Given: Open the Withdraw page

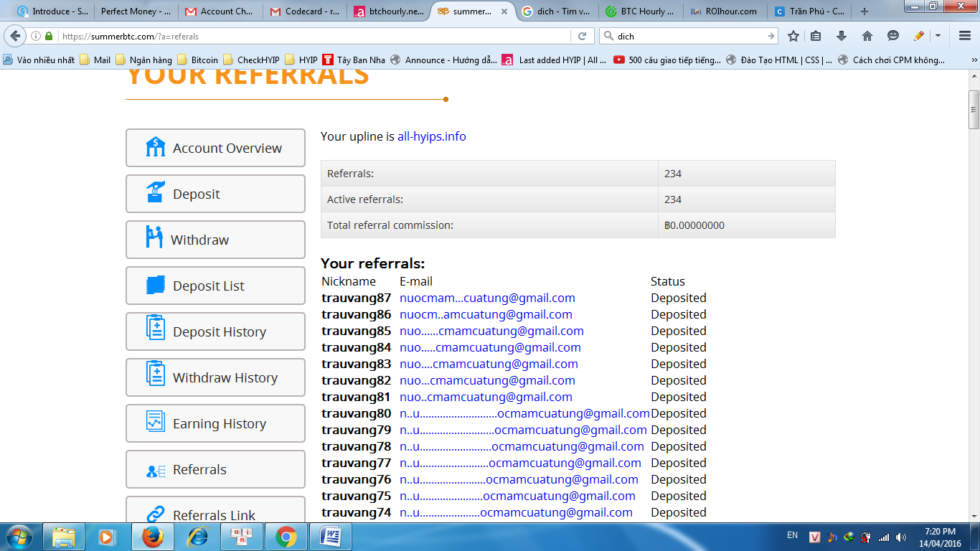Looking at the screenshot, I should pyautogui.click(x=215, y=240).
